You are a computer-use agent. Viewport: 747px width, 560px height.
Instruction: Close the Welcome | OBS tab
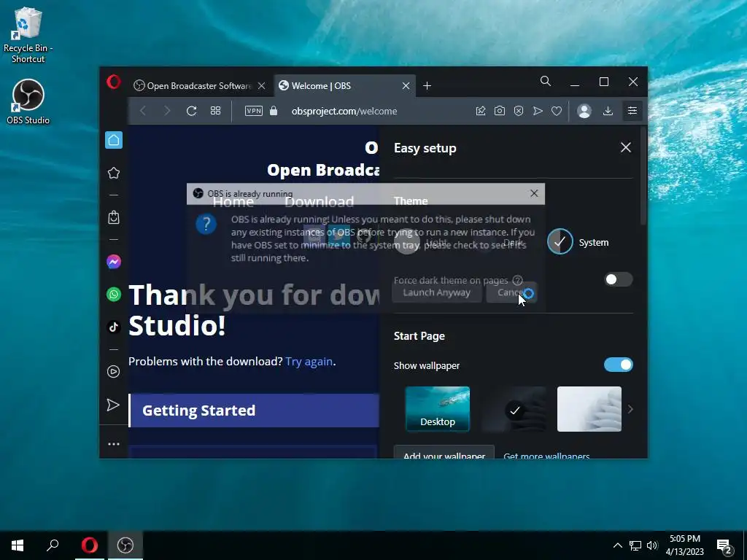coord(406,86)
